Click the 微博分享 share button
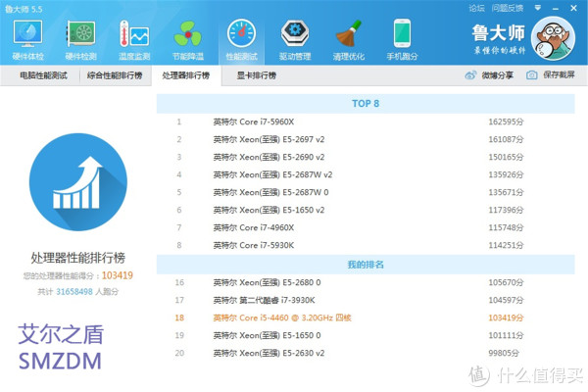 497,75
